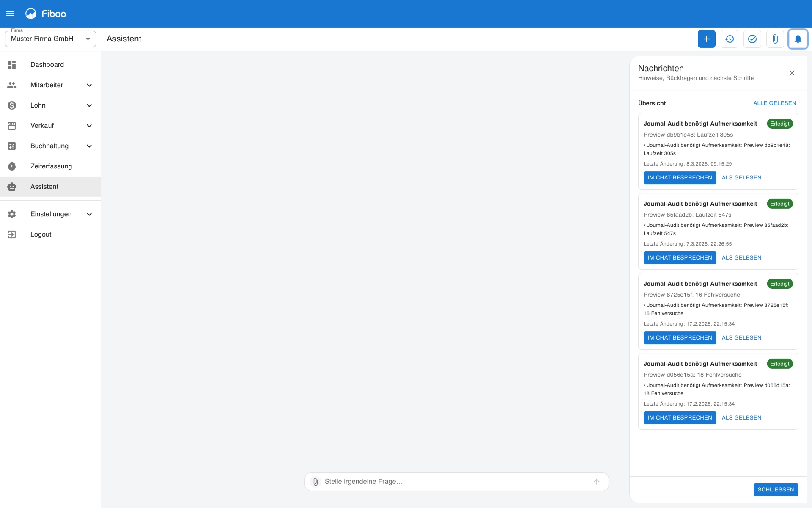Viewport: 812px width, 508px height.
Task: Open the tasks checkmark circle icon
Action: 752,39
